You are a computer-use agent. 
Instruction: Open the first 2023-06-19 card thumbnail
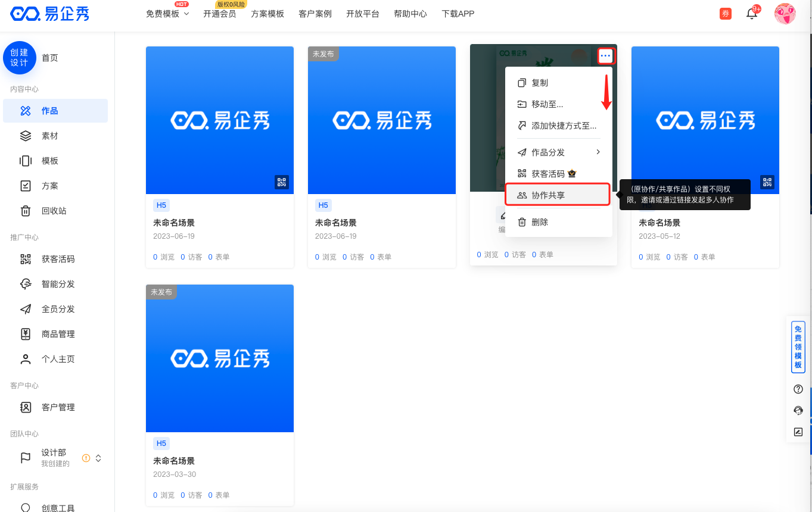220,120
